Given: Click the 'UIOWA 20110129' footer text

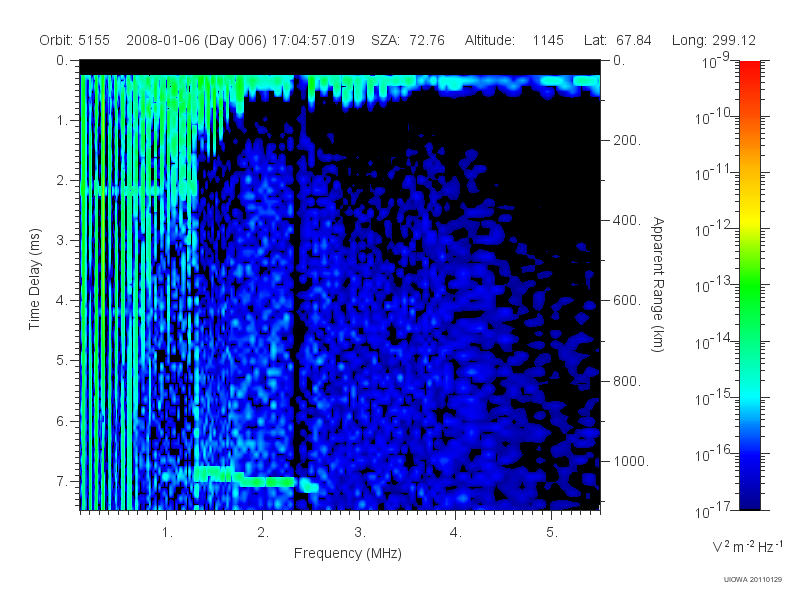Looking at the screenshot, I should coord(753,579).
